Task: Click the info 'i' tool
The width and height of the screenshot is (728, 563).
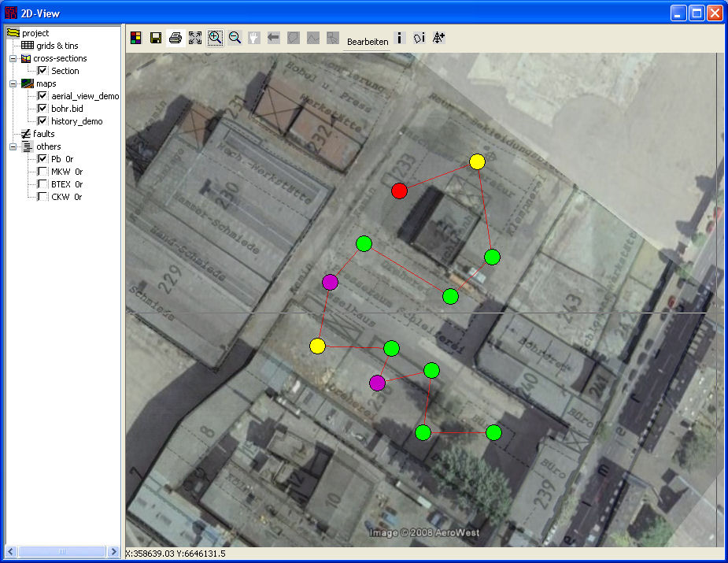Action: tap(400, 38)
